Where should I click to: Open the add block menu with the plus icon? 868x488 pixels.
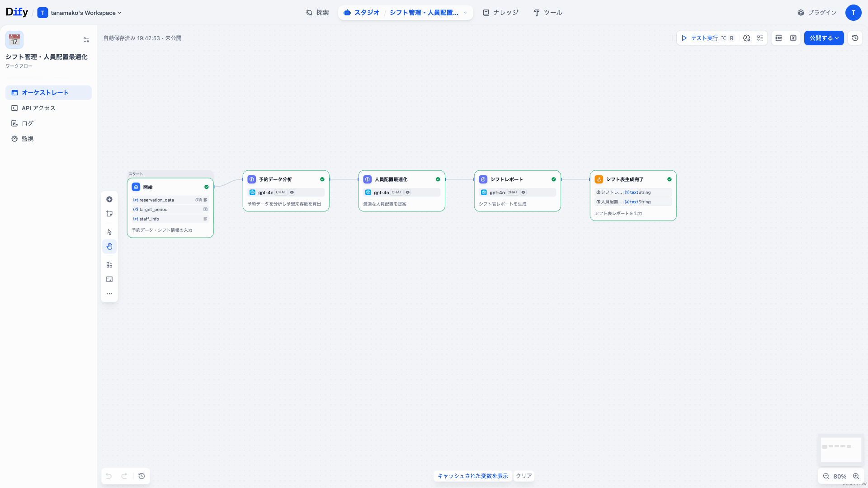click(x=109, y=199)
